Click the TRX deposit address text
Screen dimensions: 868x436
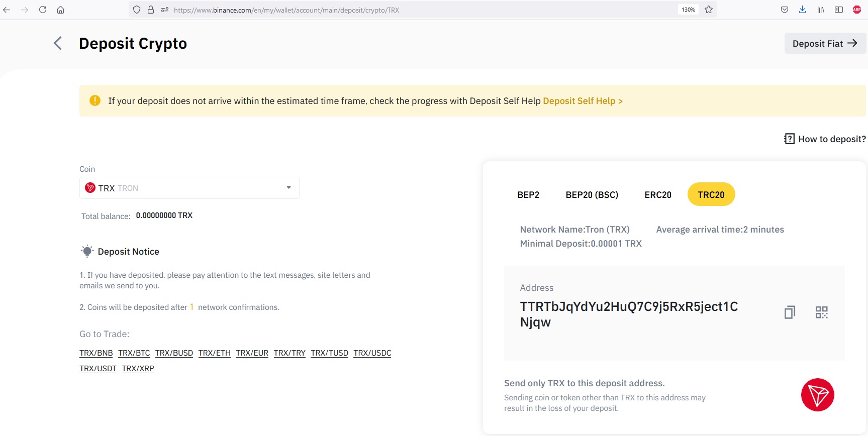pos(629,314)
